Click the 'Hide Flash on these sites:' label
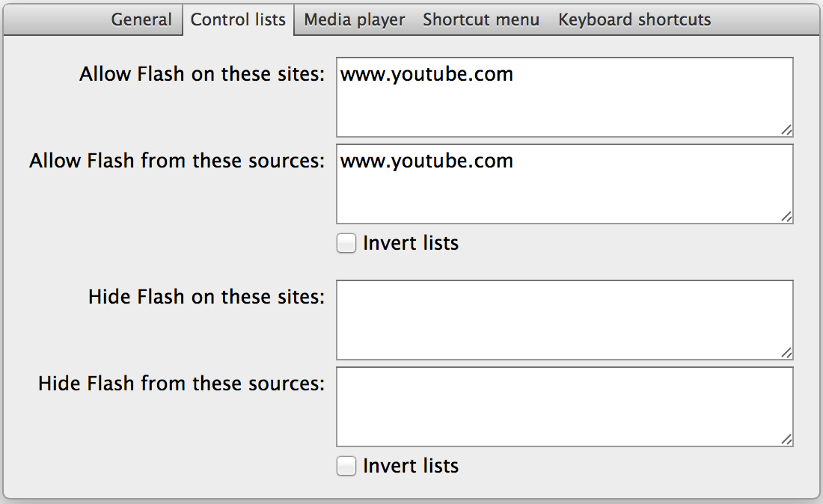Screen dimensions: 823x504 (x=206, y=297)
